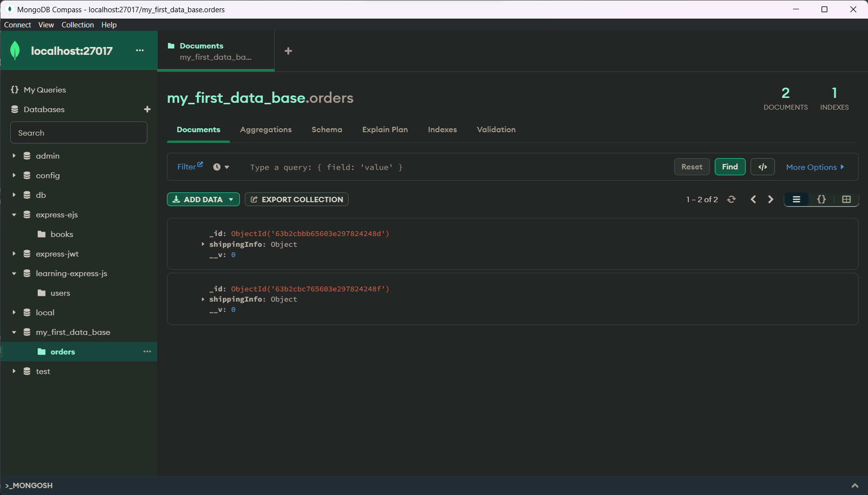
Task: Create a new database with plus icon
Action: (147, 109)
